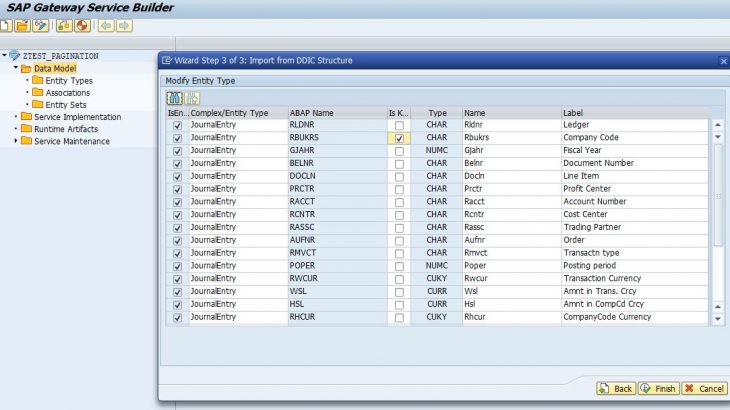The width and height of the screenshot is (730, 410).
Task: Click the Is K... column header
Action: coord(399,113)
